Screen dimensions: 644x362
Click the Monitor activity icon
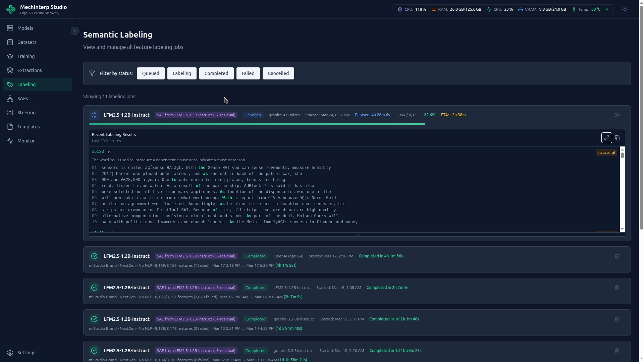10,141
